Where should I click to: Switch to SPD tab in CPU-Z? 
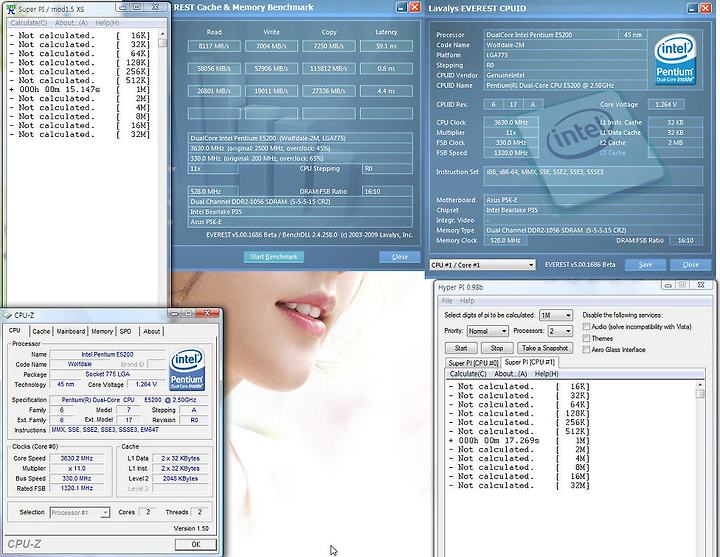[x=125, y=331]
